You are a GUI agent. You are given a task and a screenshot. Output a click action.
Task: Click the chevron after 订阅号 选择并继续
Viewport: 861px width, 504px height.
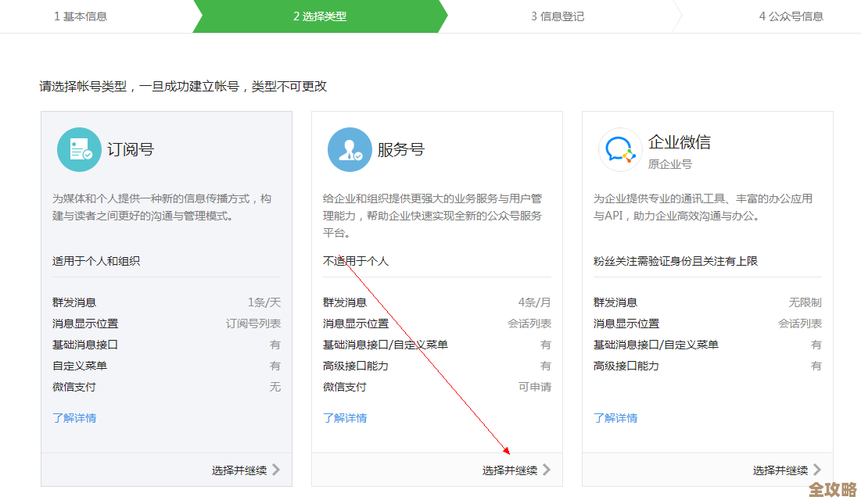[275, 470]
